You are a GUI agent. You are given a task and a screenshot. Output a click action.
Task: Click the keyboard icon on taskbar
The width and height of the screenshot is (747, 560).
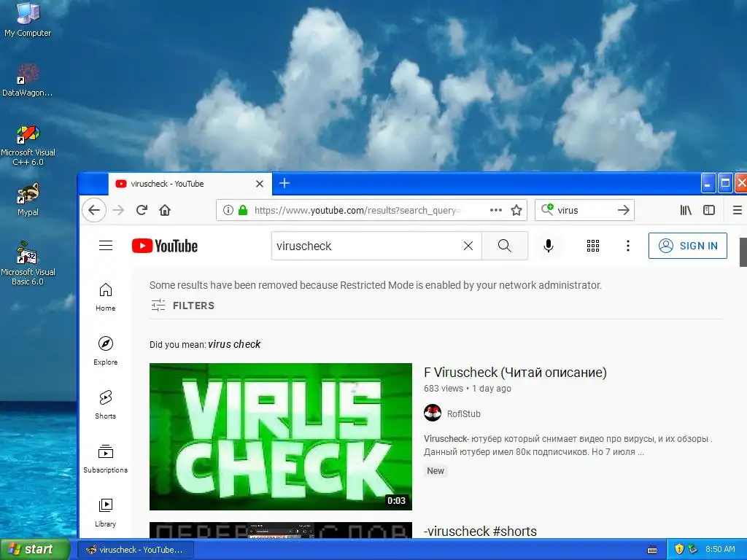click(652, 551)
